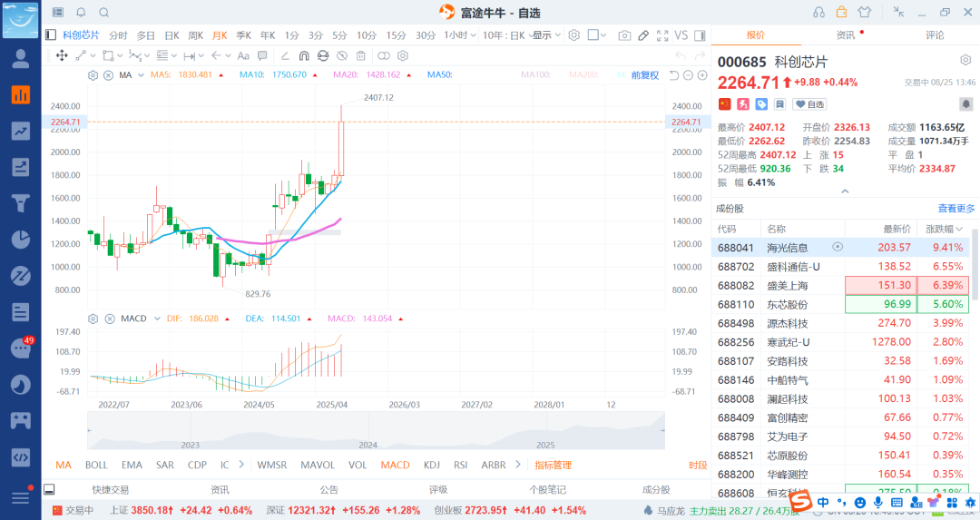
Task: Open 快捷交易 quick trade panel
Action: coord(110,489)
